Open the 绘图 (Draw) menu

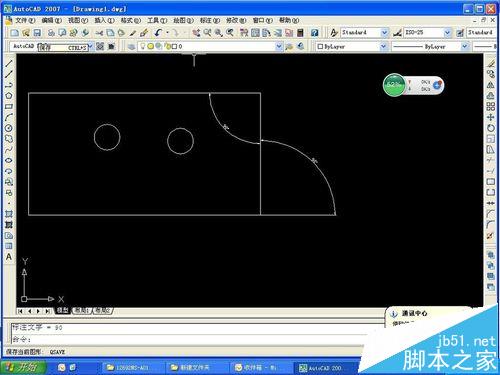[183, 21]
